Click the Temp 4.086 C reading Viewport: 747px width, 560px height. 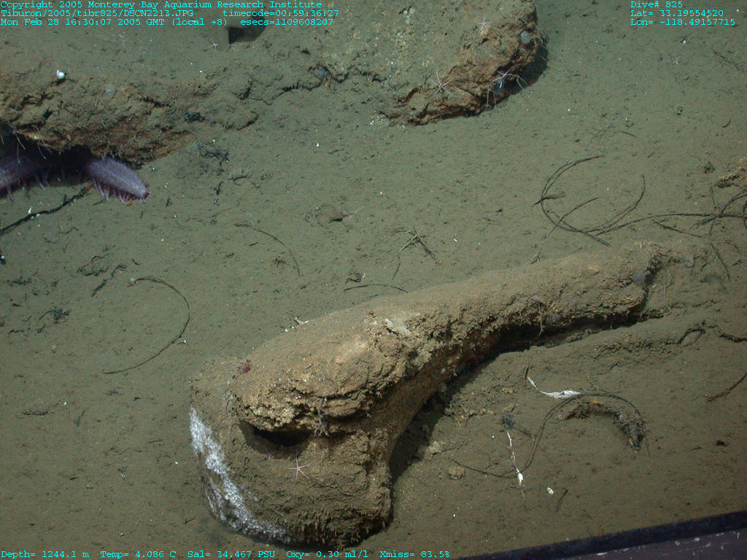pyautogui.click(x=137, y=554)
